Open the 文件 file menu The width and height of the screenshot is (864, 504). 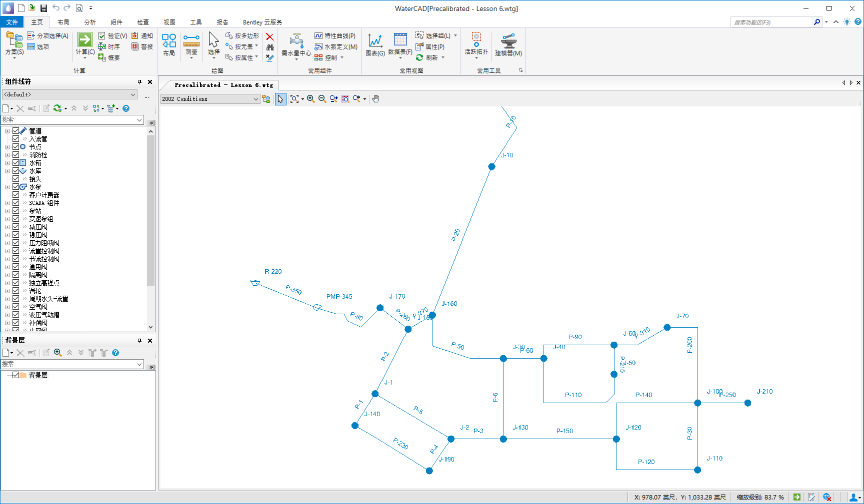[x=12, y=22]
